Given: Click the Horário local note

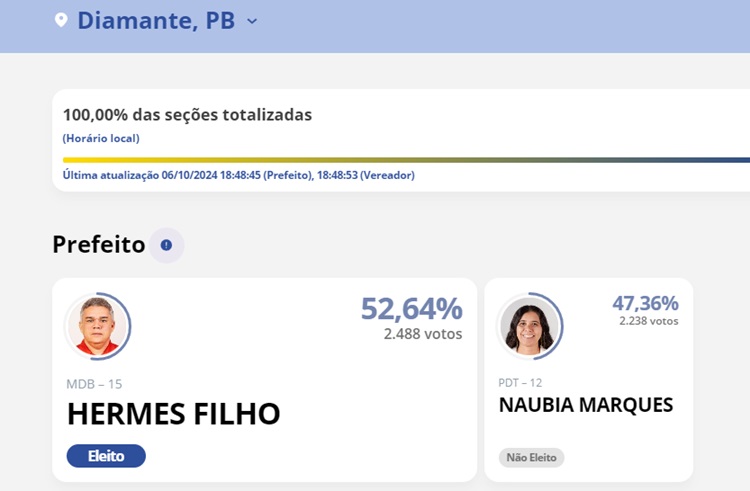Looking at the screenshot, I should click(101, 138).
